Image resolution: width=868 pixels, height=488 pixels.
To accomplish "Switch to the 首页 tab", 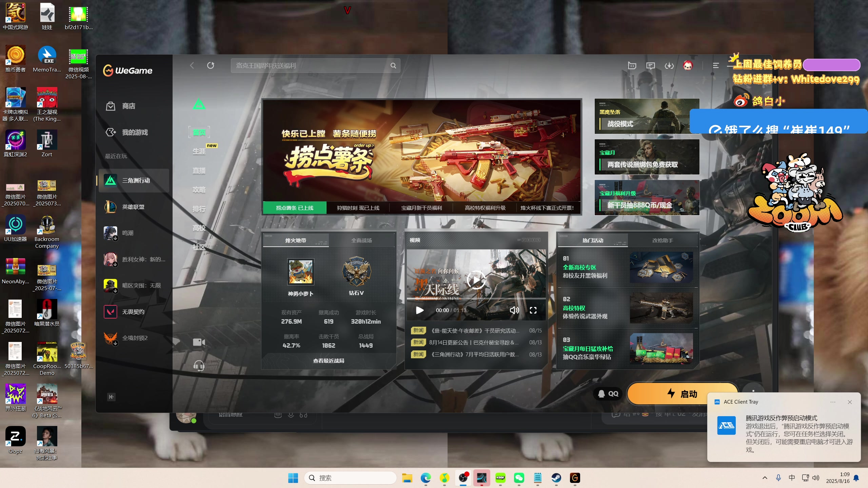I will pos(199,132).
